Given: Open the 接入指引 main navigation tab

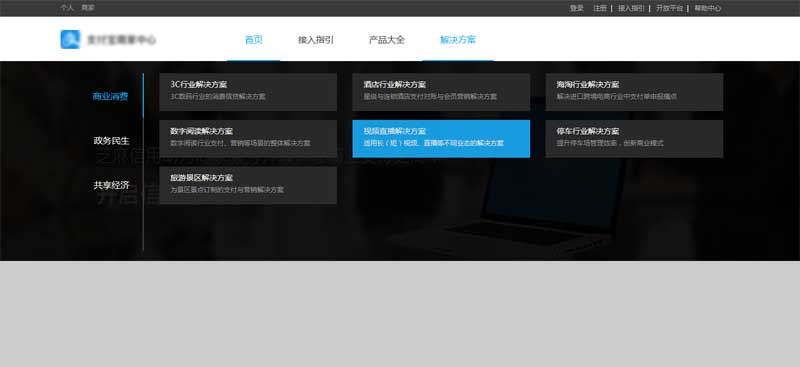Looking at the screenshot, I should 316,40.
